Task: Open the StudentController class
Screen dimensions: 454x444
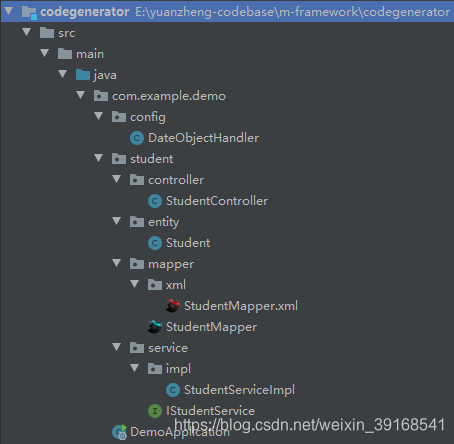Action: (x=217, y=201)
